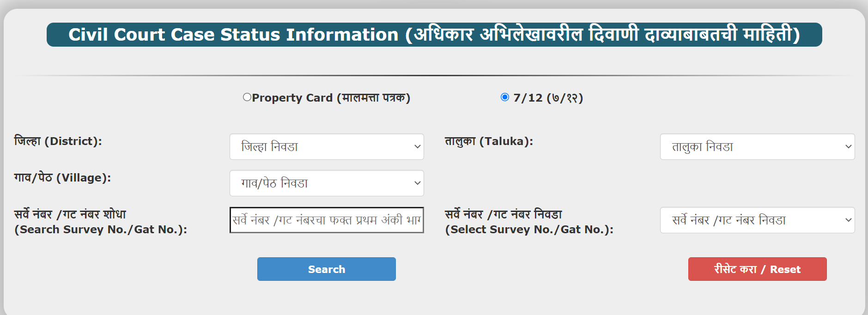Open the District (जिल्हा निवडा) dropdown

tap(326, 146)
